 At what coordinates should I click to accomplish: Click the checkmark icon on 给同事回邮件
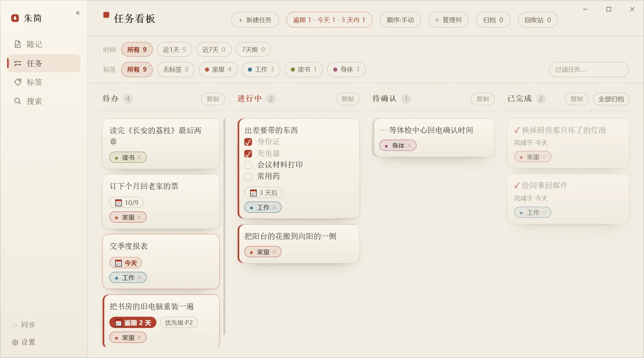pyautogui.click(x=517, y=185)
